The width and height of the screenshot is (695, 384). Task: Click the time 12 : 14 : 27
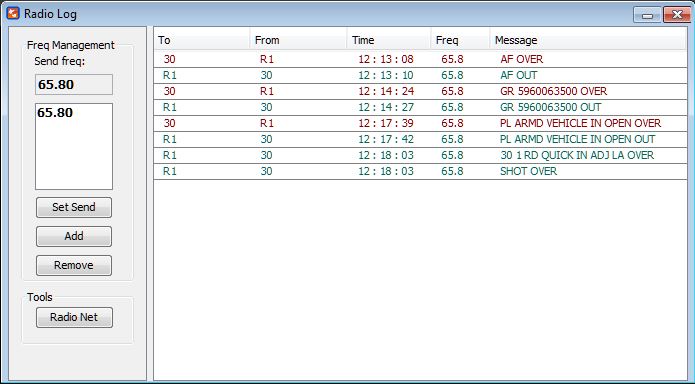click(386, 107)
